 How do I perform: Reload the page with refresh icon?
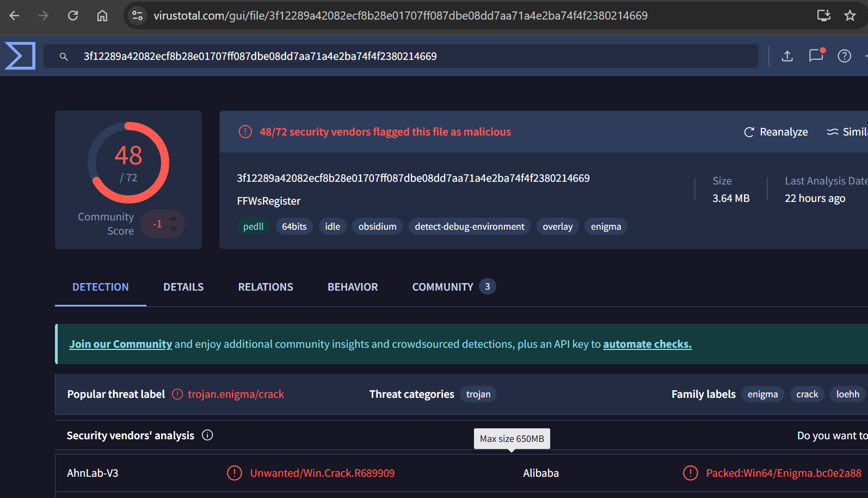(x=73, y=16)
